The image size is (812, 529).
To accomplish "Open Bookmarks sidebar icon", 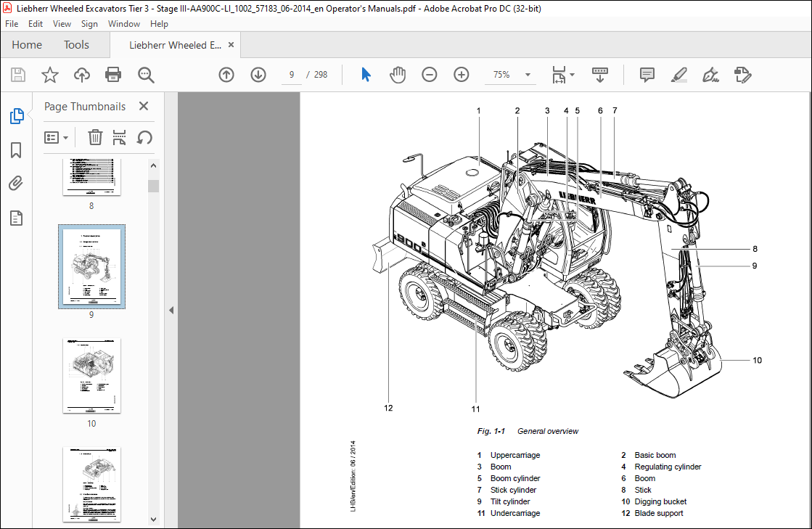I will point(16,150).
